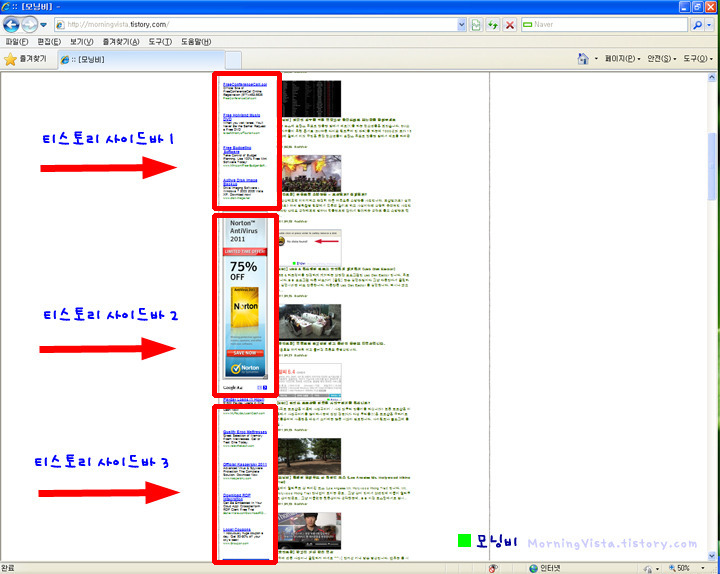Click the Google Ads label under Norton ad
Image resolution: width=720 pixels, height=574 pixels.
pyautogui.click(x=232, y=388)
